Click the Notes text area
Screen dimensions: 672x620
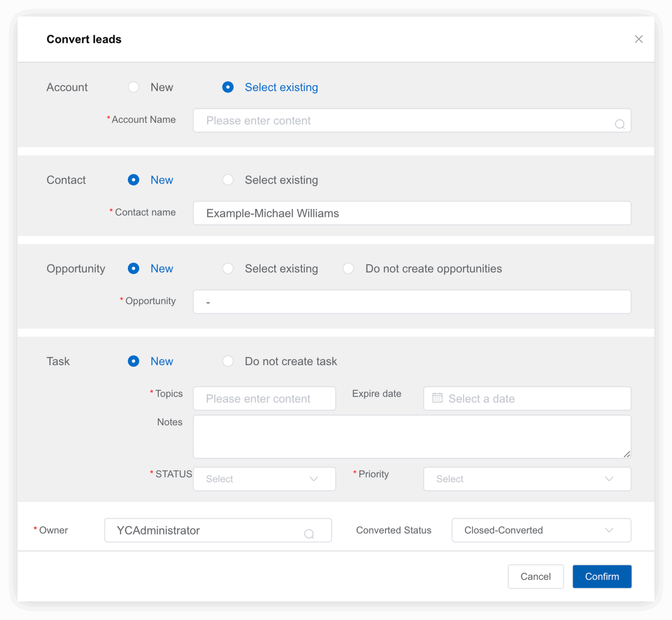[x=412, y=436]
